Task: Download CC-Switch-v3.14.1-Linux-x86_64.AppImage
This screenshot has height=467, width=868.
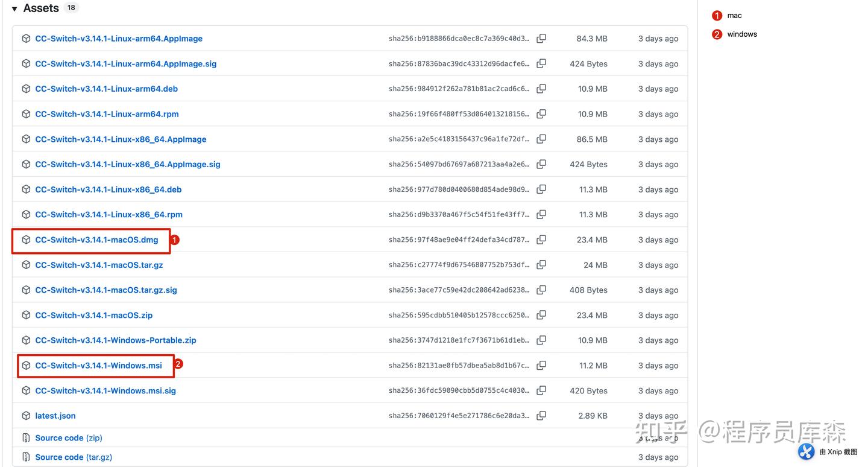Action: pos(121,139)
